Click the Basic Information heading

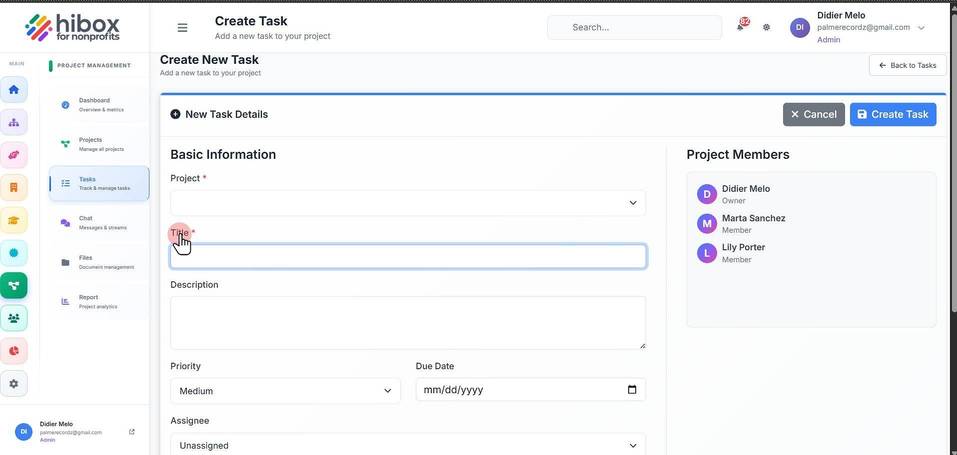tap(223, 155)
